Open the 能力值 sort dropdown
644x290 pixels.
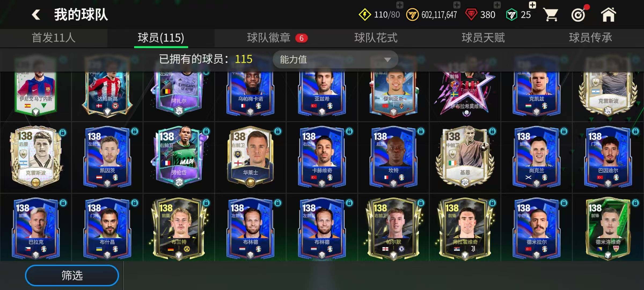335,59
